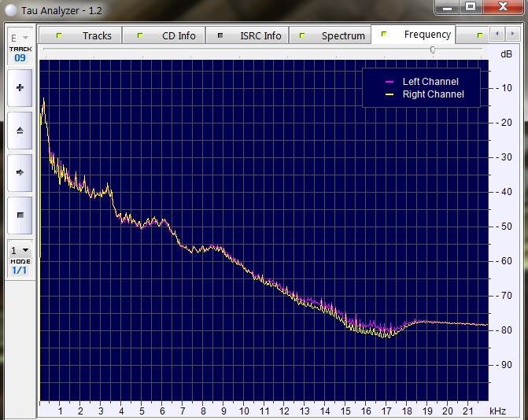Open the drive letter E dropdown
Screen dimensions: 528x420
pyautogui.click(x=20, y=37)
